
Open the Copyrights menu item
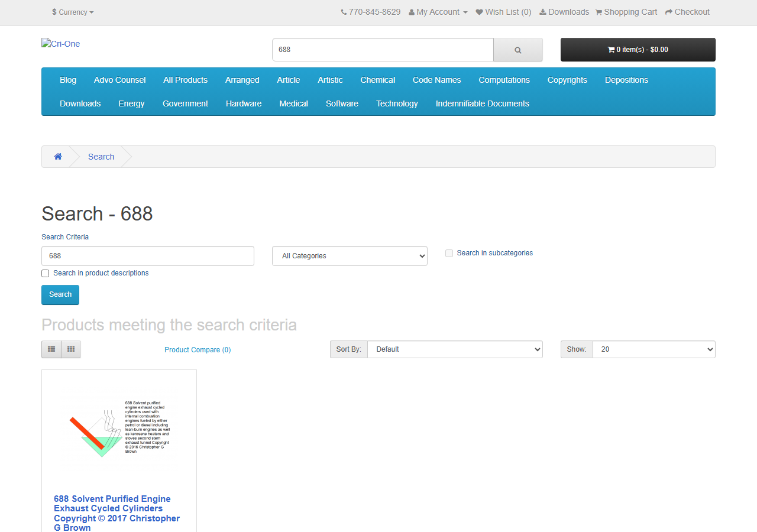(567, 80)
